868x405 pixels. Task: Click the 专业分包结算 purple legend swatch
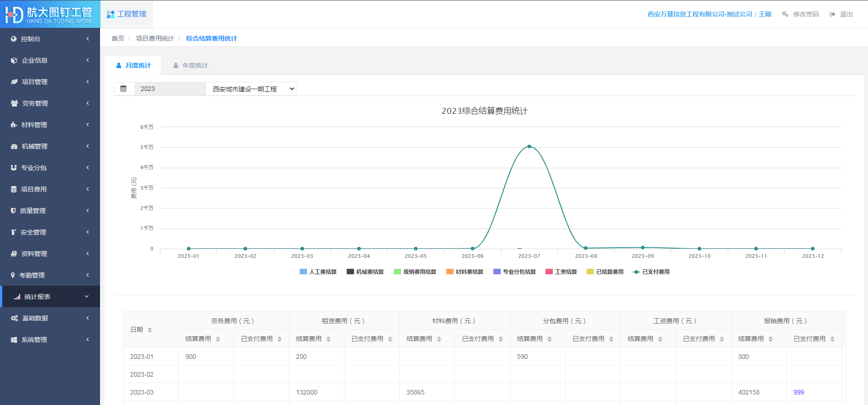tap(497, 272)
